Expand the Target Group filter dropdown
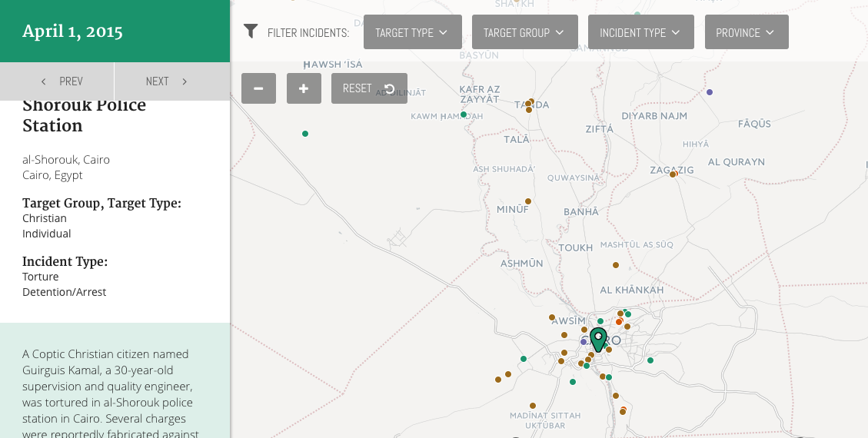Image resolution: width=868 pixels, height=438 pixels. click(x=524, y=32)
